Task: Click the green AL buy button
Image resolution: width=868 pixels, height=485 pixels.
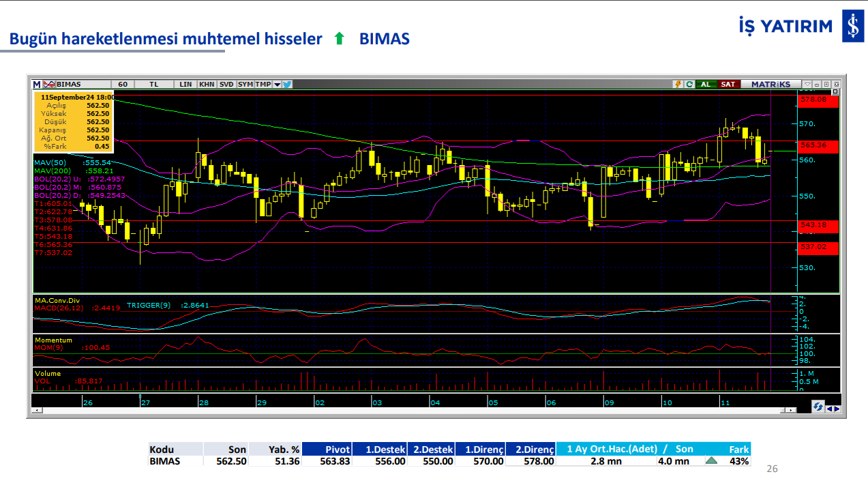Action: [x=705, y=85]
